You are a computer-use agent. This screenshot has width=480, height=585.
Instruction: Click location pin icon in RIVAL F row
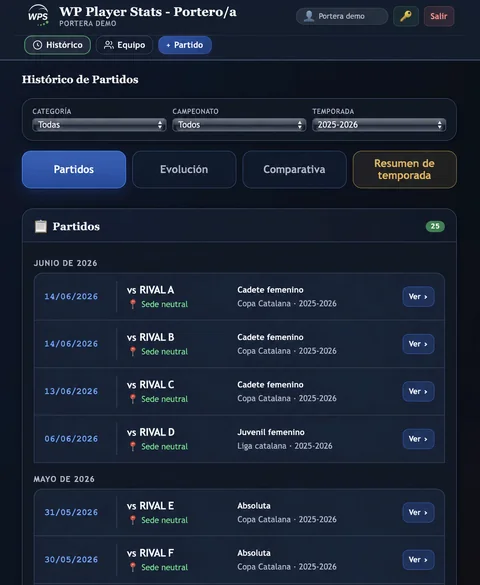[x=133, y=567]
